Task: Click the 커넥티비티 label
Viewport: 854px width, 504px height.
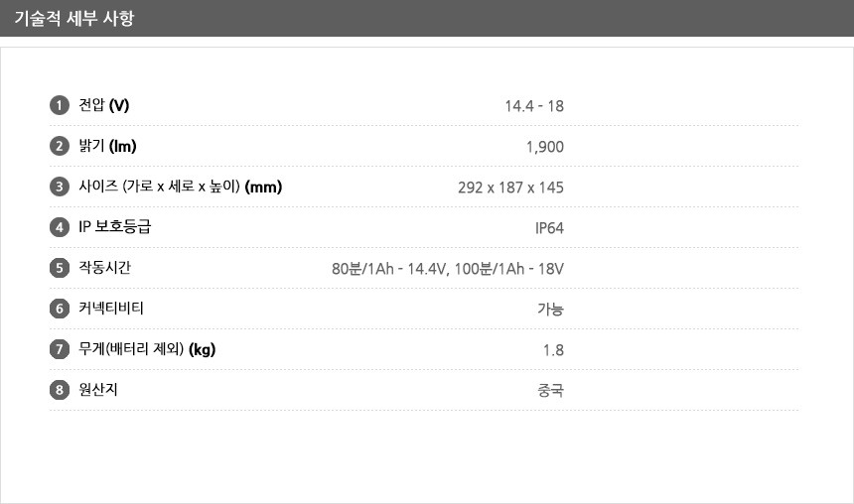Action: click(111, 309)
